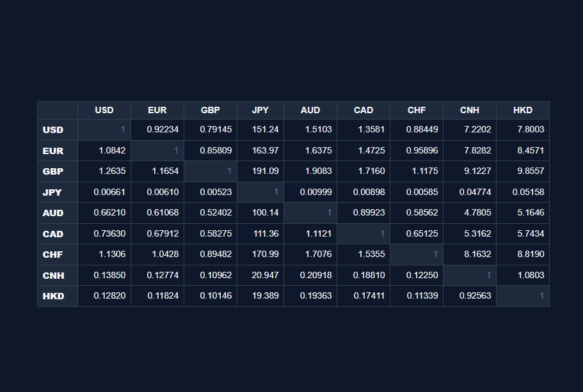Click the EUR to USD rate 1.0842
Image resolution: width=583 pixels, height=392 pixels.
[104, 150]
